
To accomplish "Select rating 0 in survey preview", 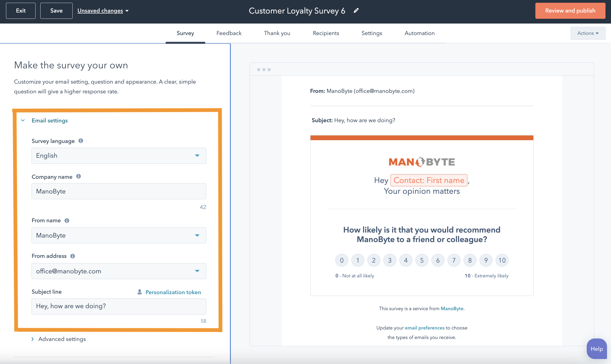I will click(342, 260).
